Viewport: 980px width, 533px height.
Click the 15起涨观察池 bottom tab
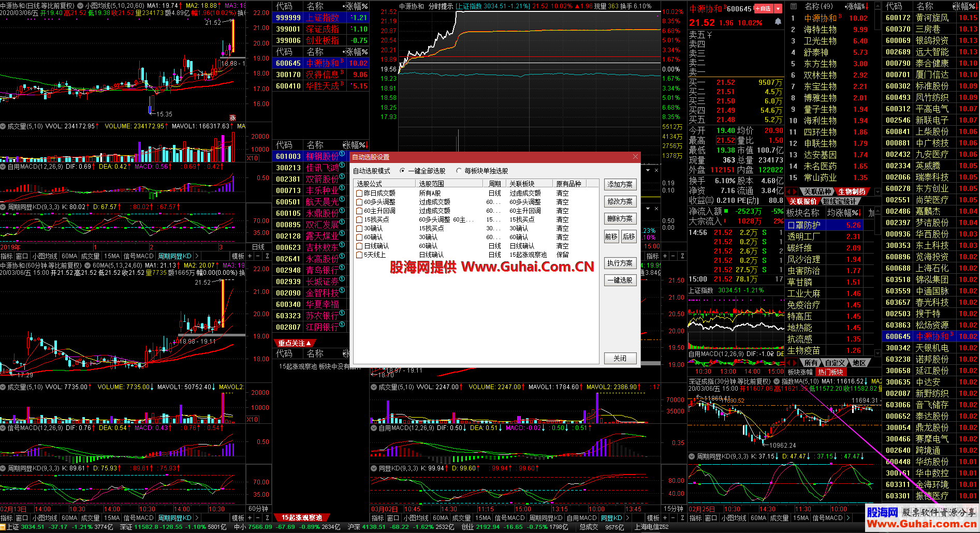coord(302,517)
